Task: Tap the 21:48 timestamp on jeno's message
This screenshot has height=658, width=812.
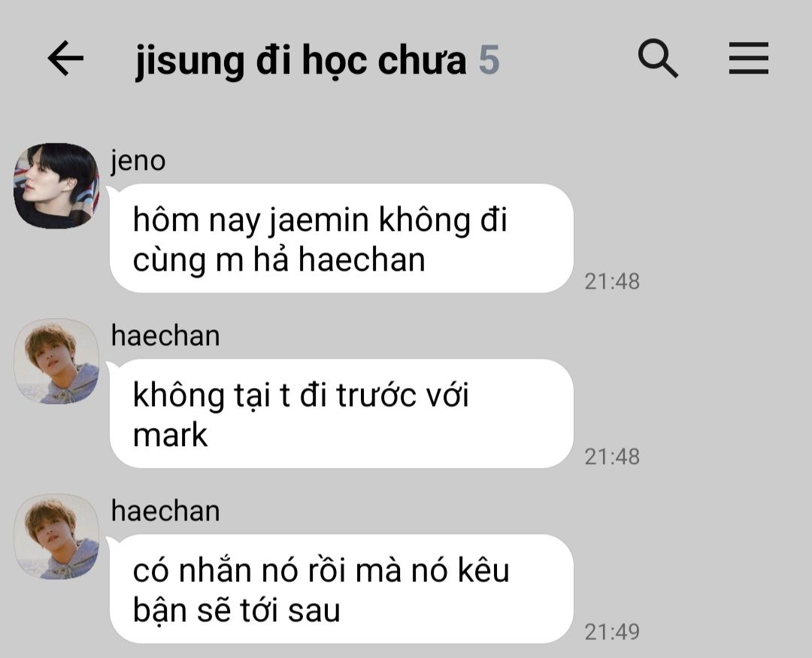Action: (612, 281)
